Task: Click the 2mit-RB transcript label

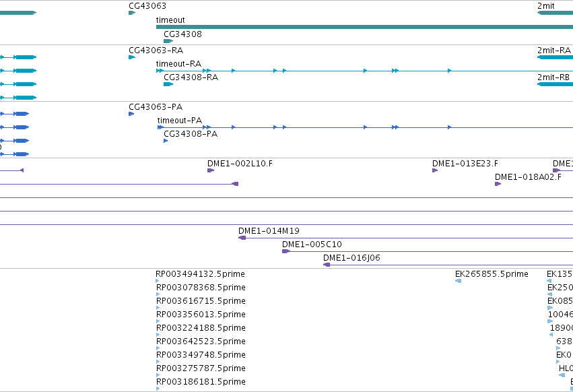Action: 553,77
